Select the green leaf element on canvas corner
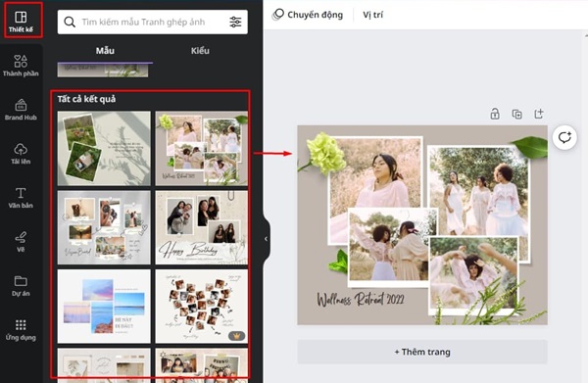Screen dimensions: 588x383 click(x=530, y=147)
